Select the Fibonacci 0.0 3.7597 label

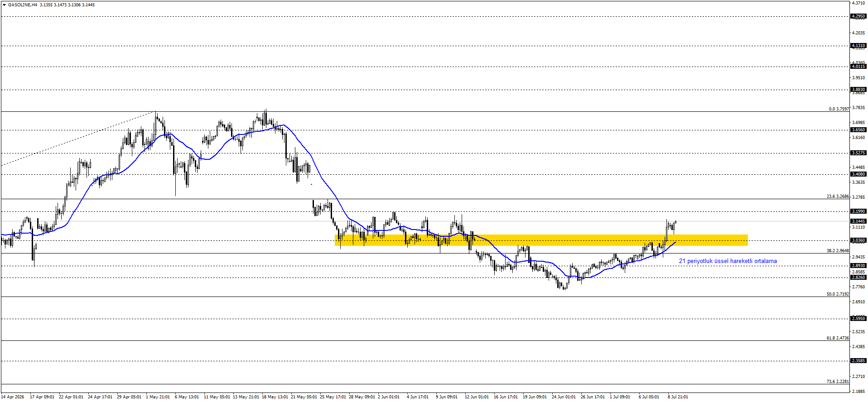coord(839,109)
